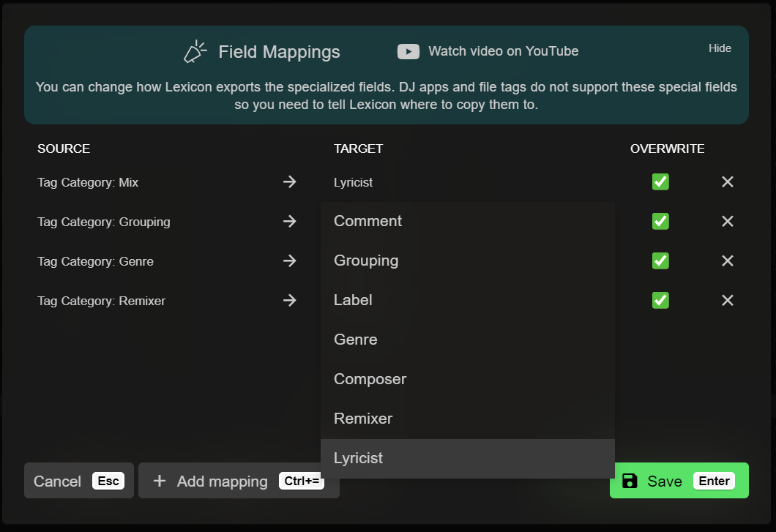Screen dimensions: 776x532
Task: Uncheck overwrite for Tag Category: Mix
Action: pos(660,182)
